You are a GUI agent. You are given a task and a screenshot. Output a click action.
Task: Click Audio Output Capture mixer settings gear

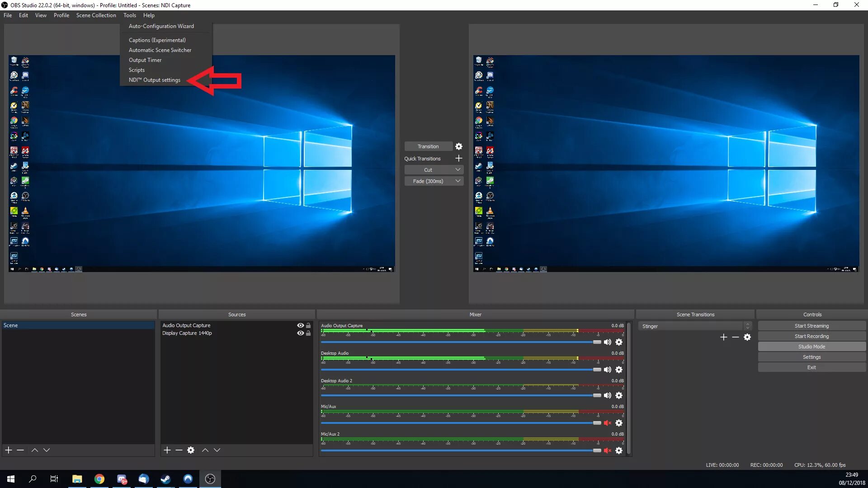pyautogui.click(x=619, y=342)
